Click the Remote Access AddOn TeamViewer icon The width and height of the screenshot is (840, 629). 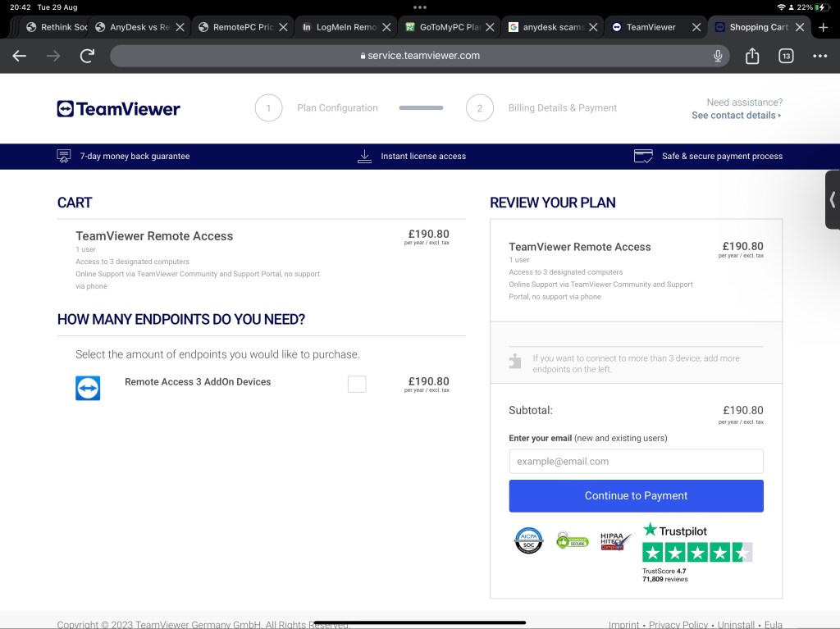click(x=88, y=388)
